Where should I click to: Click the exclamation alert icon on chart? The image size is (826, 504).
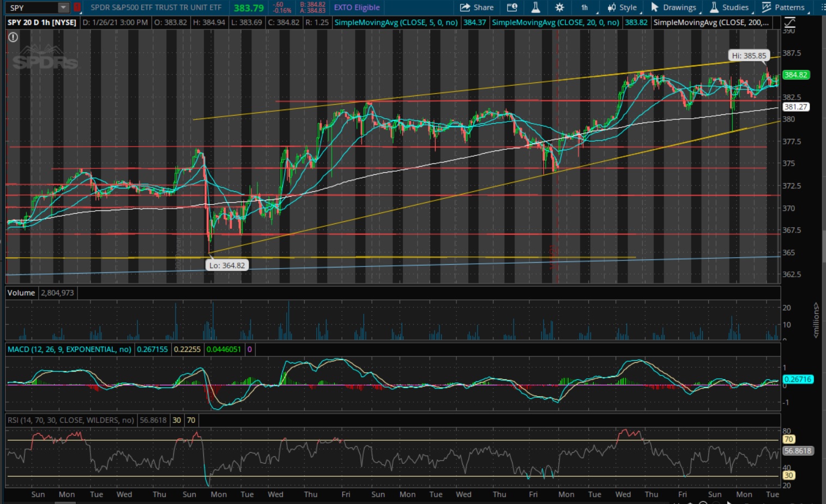point(13,37)
